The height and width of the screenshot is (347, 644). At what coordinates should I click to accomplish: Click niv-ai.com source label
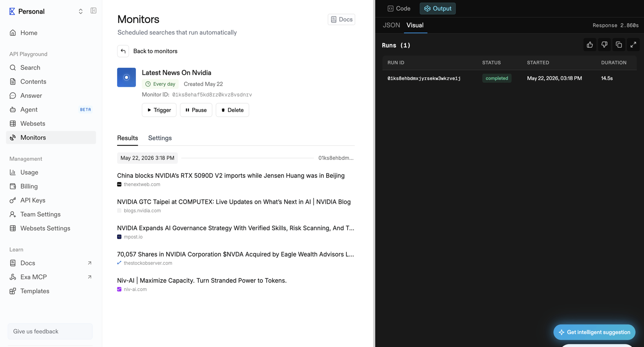pyautogui.click(x=135, y=289)
